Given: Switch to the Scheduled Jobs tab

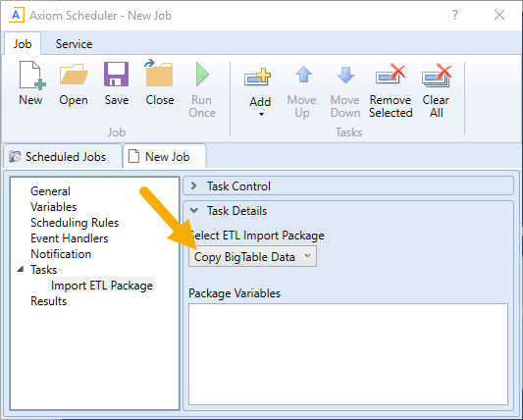Looking at the screenshot, I should click(x=63, y=156).
